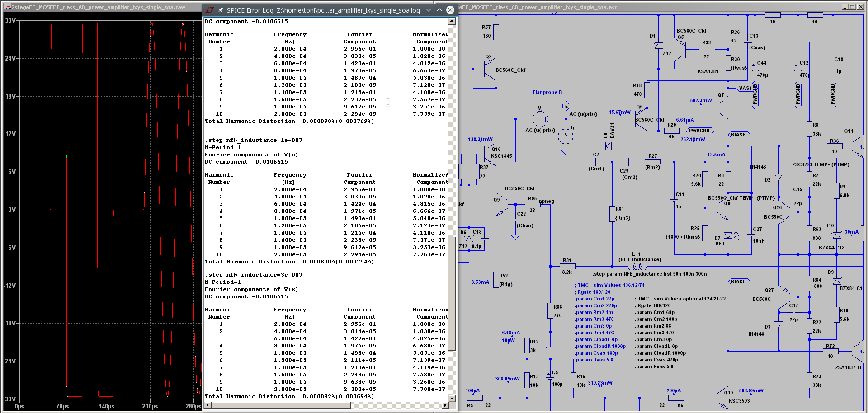
Task: Click '.step nfb_inductance=3e-007' in error log
Action: [254, 275]
